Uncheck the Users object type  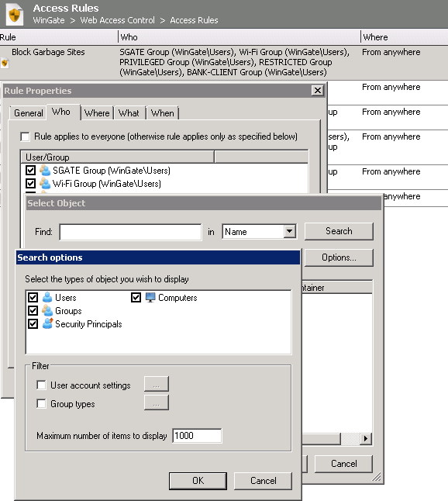[33, 298]
